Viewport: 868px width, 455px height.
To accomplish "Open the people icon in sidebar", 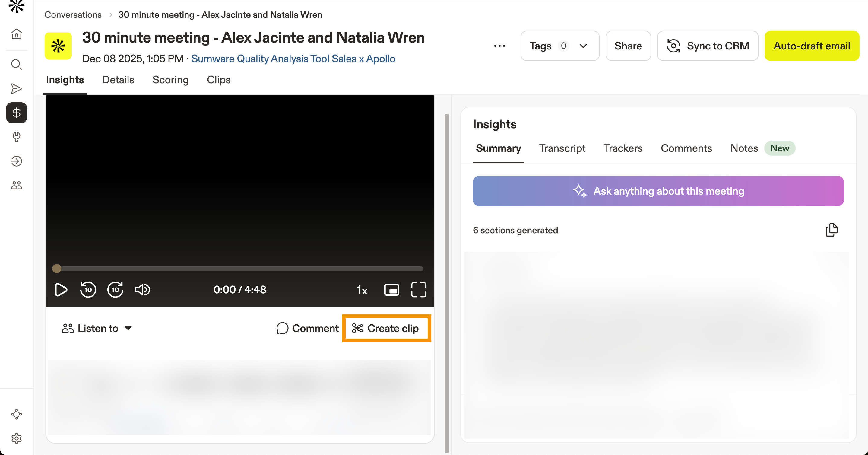I will coord(17,185).
